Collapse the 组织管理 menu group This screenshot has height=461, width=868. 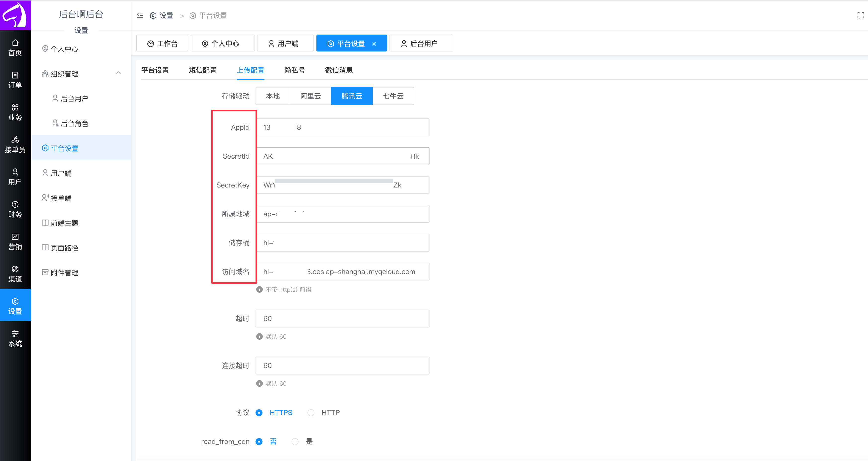(x=118, y=73)
